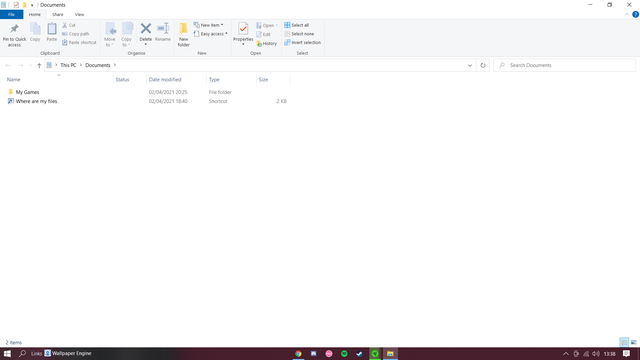Open recent locations dropdown arrow
Screen dimensions: 640x360
coord(30,65)
